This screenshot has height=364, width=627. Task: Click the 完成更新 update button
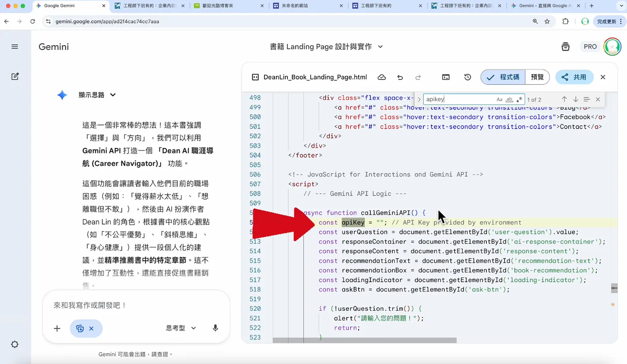pos(610,21)
